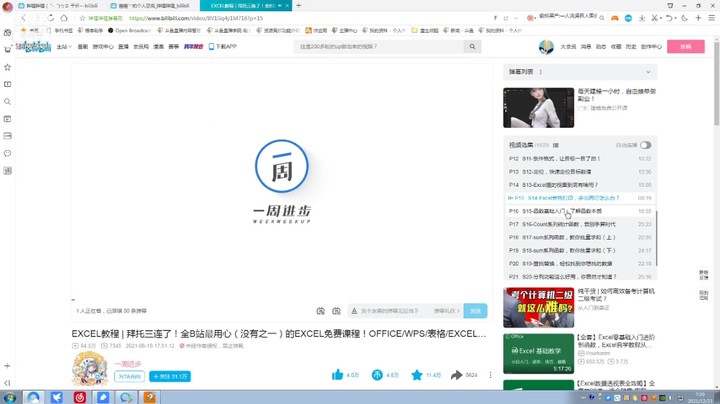Click the danmaku toggle icon under the player

[x=321, y=311]
